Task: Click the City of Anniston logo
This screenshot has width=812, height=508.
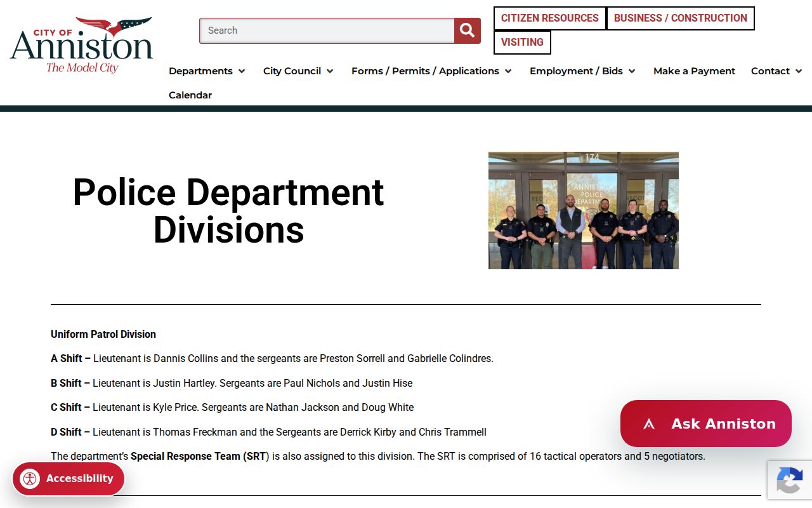Action: (x=81, y=44)
